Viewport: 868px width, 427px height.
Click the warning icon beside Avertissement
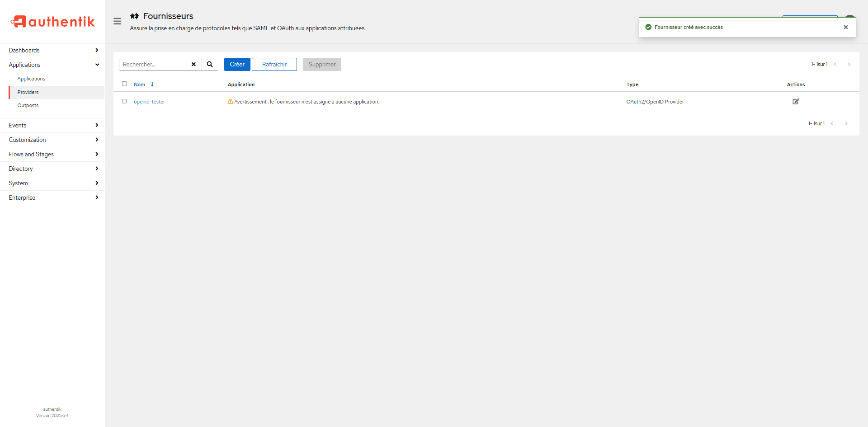(x=230, y=102)
